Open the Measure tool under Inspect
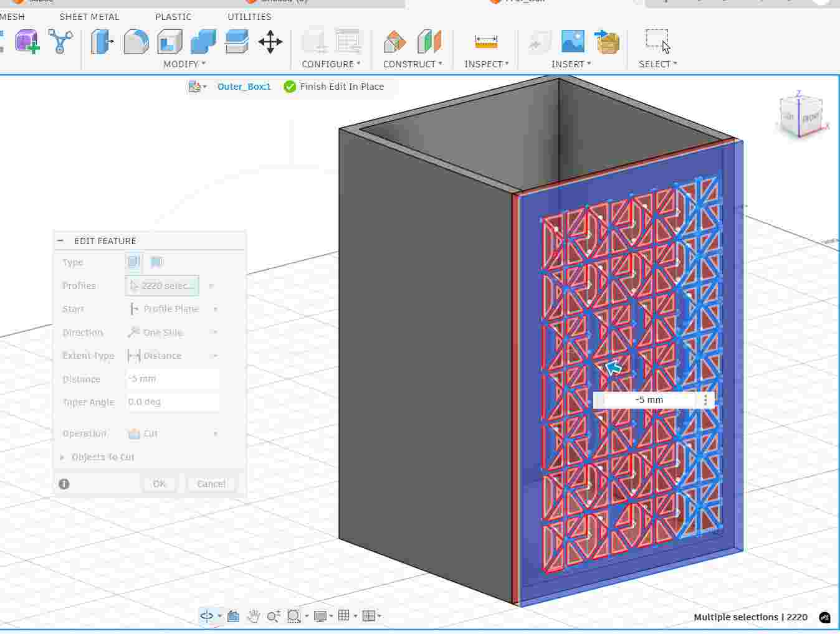This screenshot has width=840, height=634. click(485, 42)
